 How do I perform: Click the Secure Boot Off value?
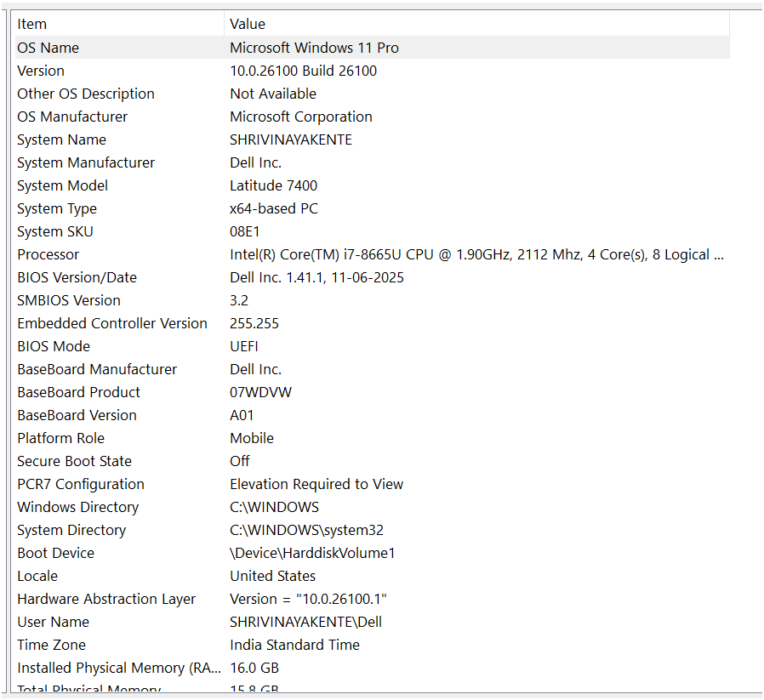(x=240, y=461)
